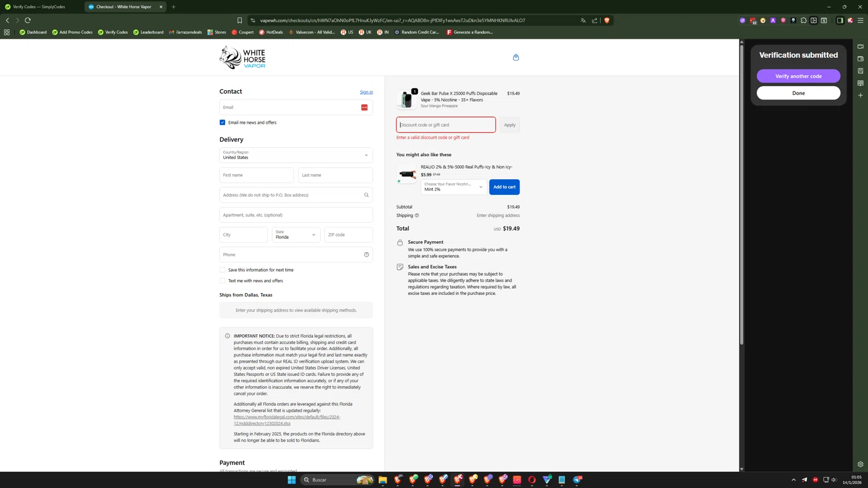Click the Geek Bar Pulse X product thumbnail
The image size is (868, 488).
coord(407,99)
